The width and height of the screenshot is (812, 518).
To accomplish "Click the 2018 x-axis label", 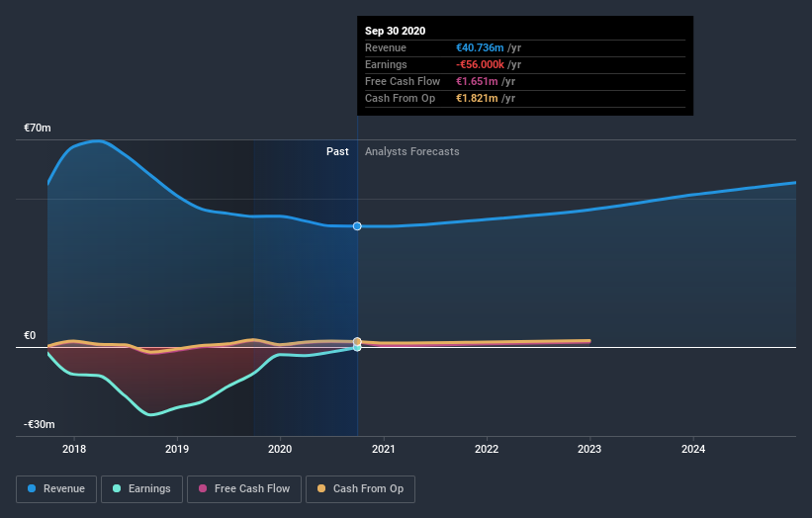I will coord(74,449).
